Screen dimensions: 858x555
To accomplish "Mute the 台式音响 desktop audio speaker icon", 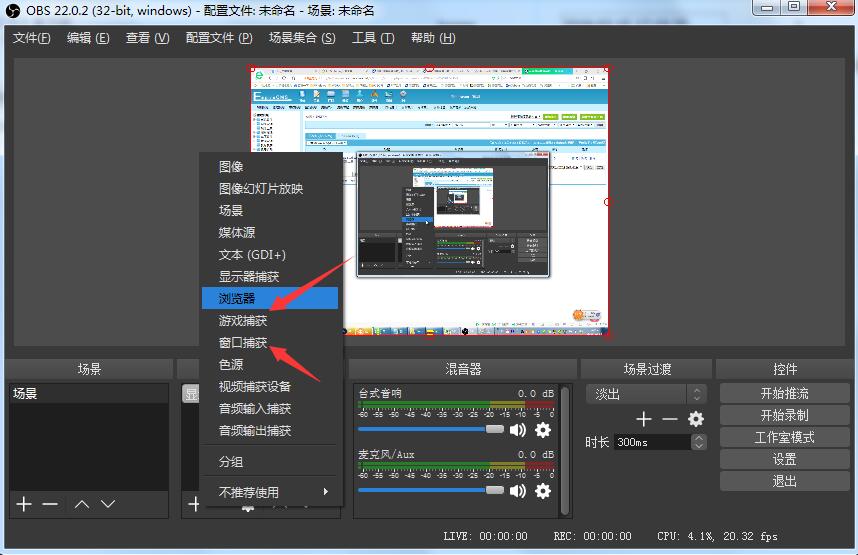I will pyautogui.click(x=517, y=430).
